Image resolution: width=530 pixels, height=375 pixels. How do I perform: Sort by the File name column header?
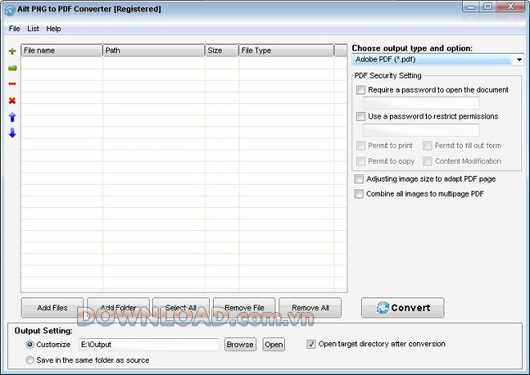coord(62,50)
